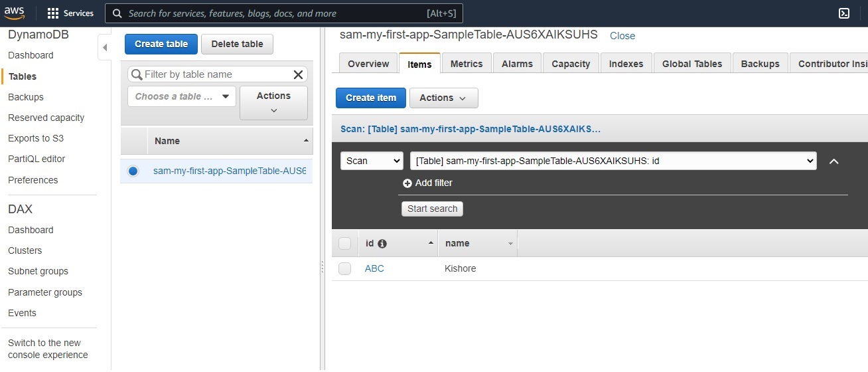Collapse the left navigation panel arrow

point(104,48)
